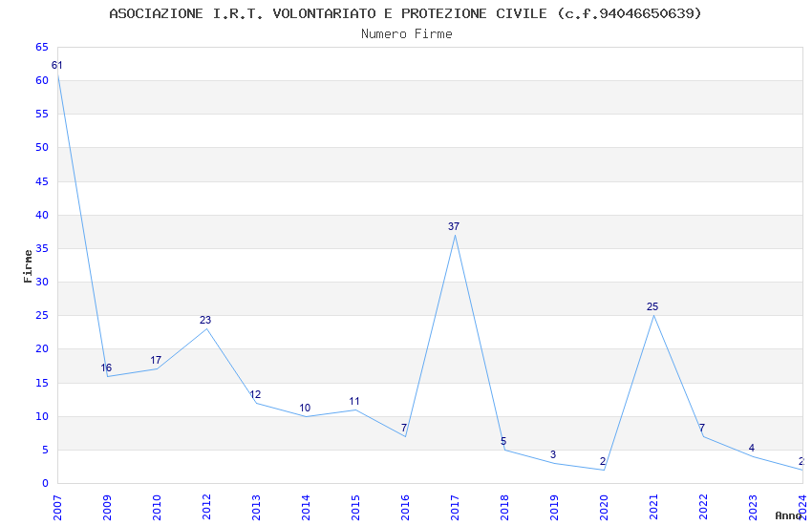Click the y-axis tick label 15
The height and width of the screenshot is (525, 812).
(x=42, y=383)
